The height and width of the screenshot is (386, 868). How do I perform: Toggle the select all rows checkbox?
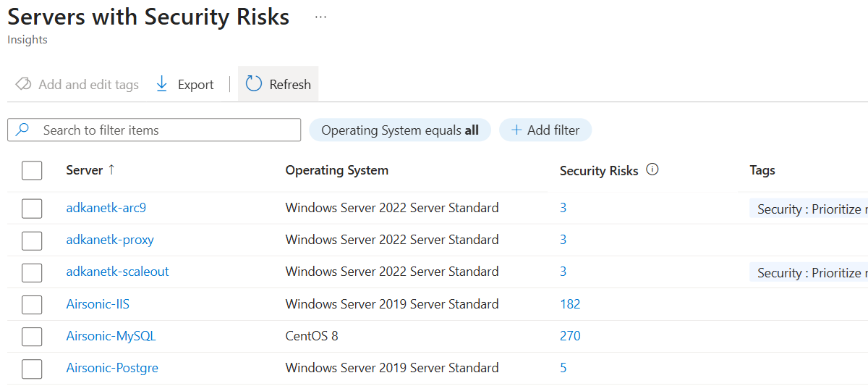32,170
